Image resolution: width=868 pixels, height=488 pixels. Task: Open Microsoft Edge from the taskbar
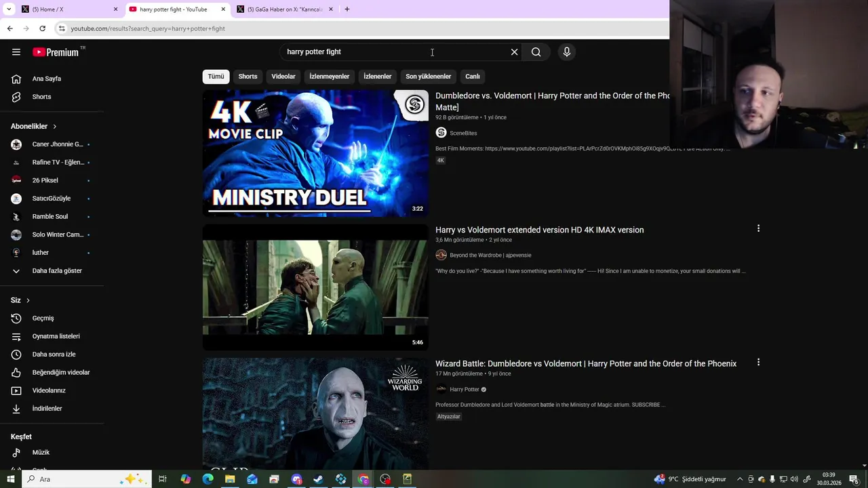pyautogui.click(x=208, y=479)
